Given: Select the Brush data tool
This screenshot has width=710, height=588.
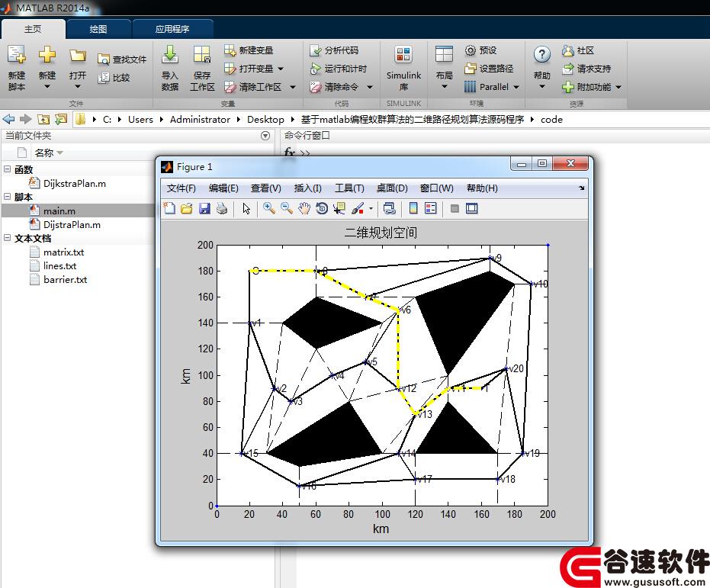Looking at the screenshot, I should point(357,208).
